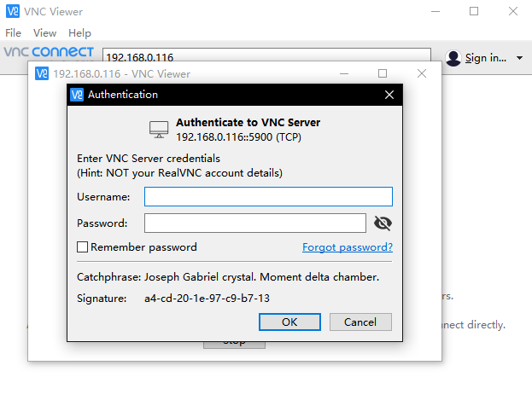Click the user avatar icon beside Sign in
The image size is (532, 406).
coord(453,58)
